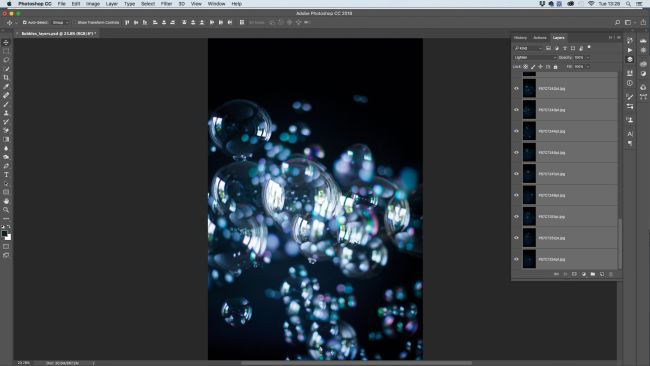Open the Filter menu

(166, 4)
